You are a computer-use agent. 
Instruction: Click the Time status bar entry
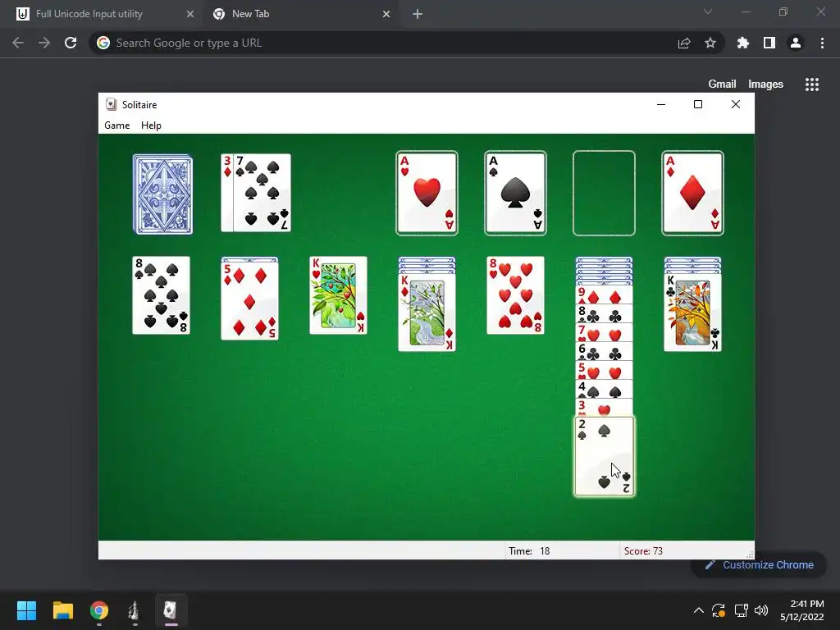[x=529, y=550]
